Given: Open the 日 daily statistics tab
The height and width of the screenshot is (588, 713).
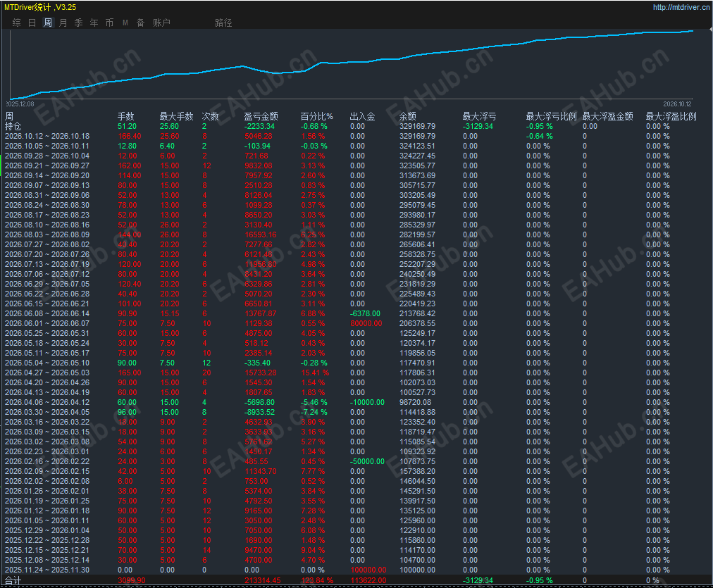Looking at the screenshot, I should (32, 23).
